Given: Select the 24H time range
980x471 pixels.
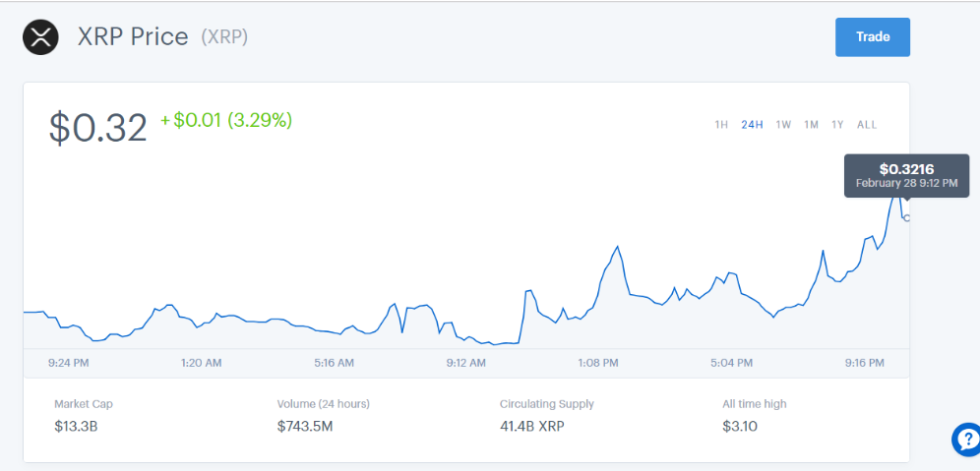Looking at the screenshot, I should 752,125.
